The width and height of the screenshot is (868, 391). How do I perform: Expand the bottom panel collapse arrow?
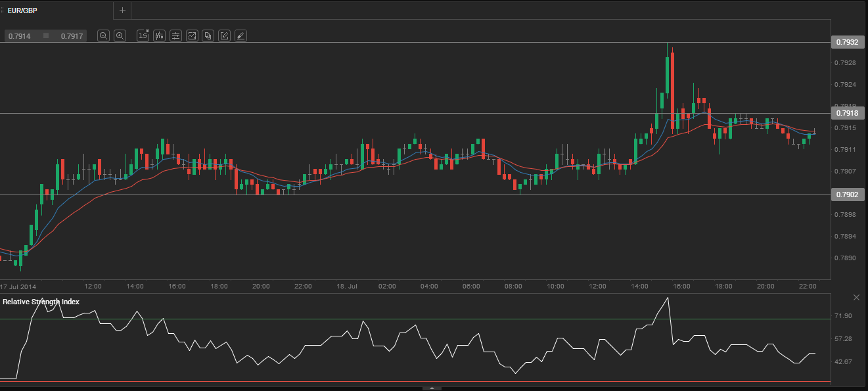tap(432, 388)
